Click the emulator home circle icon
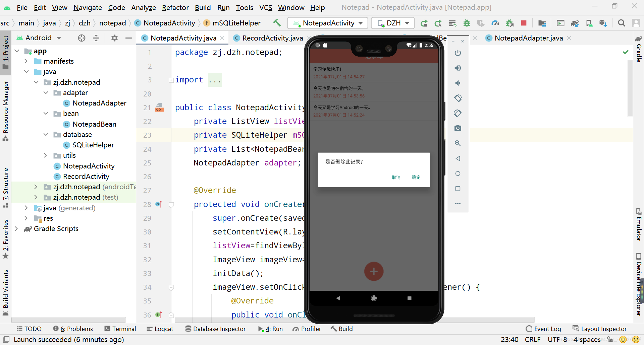 pos(458,174)
